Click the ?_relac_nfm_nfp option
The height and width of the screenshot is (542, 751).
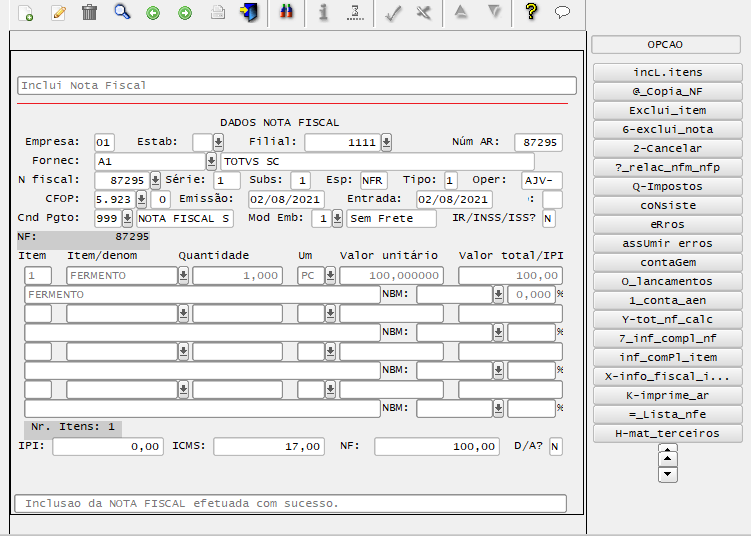[x=668, y=167]
